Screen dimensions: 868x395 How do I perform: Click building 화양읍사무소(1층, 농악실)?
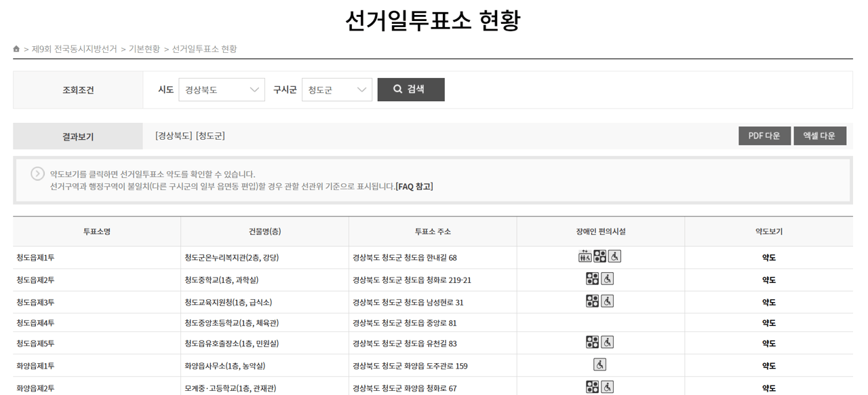tap(225, 366)
